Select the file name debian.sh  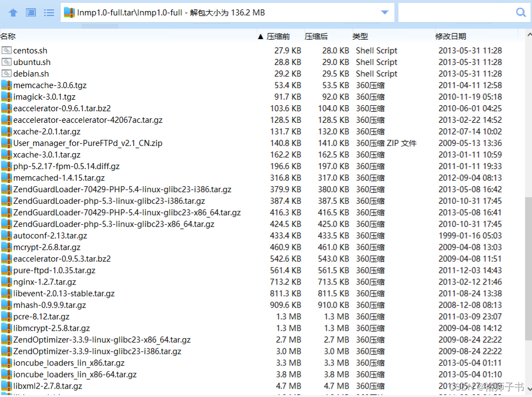pos(31,74)
